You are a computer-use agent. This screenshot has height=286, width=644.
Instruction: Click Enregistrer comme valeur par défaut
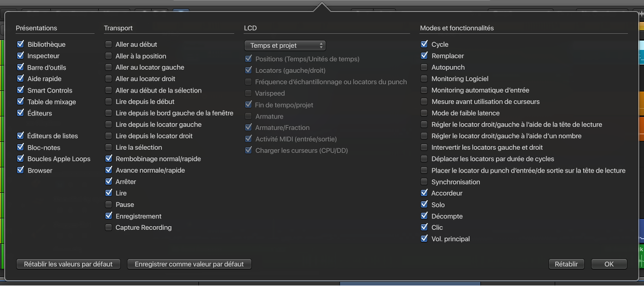[x=189, y=264]
